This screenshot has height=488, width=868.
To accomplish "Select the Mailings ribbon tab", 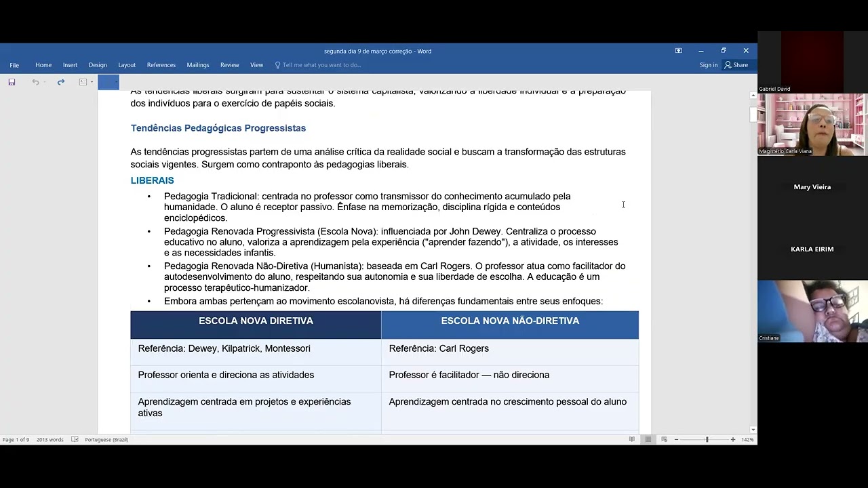I will (x=198, y=65).
